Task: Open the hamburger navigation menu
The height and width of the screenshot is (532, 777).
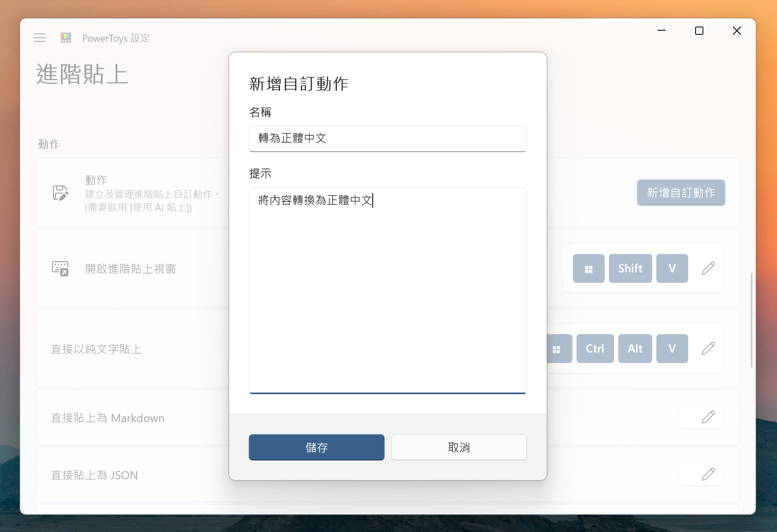Action: pos(40,38)
